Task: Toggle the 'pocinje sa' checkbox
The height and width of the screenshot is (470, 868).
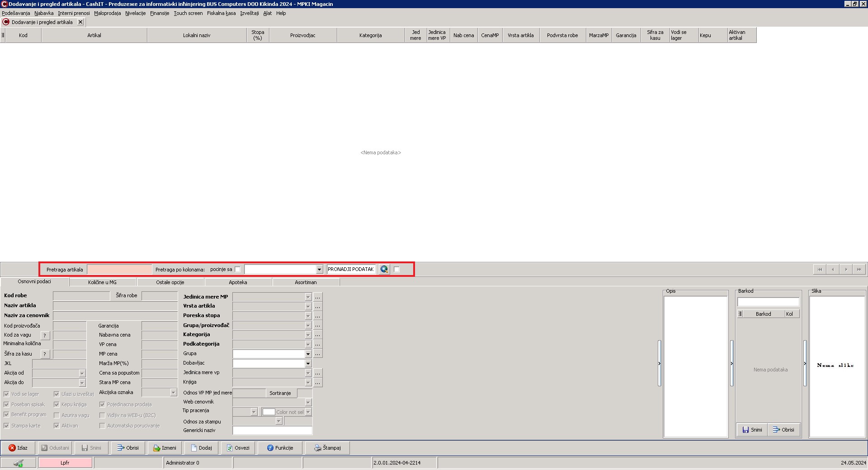Action: point(237,269)
